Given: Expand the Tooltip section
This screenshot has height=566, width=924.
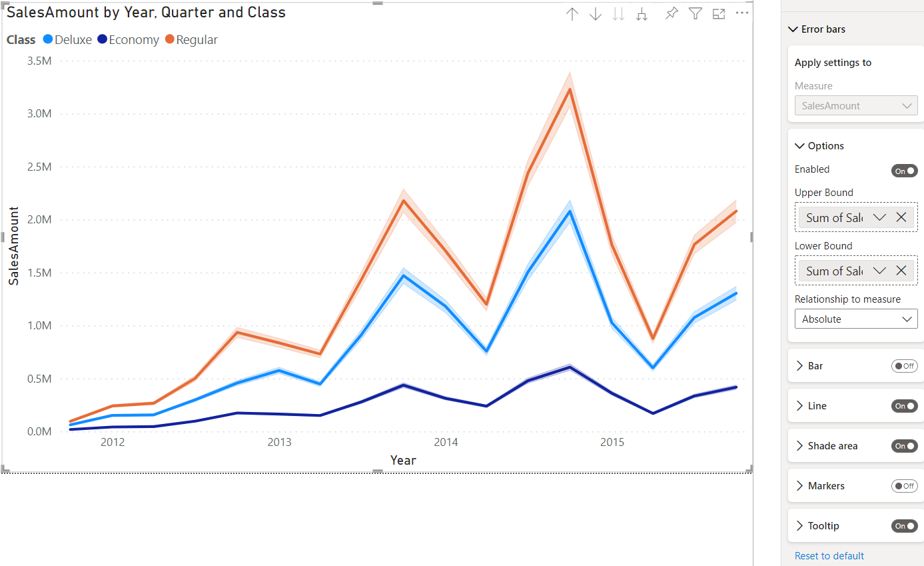Looking at the screenshot, I should [800, 526].
